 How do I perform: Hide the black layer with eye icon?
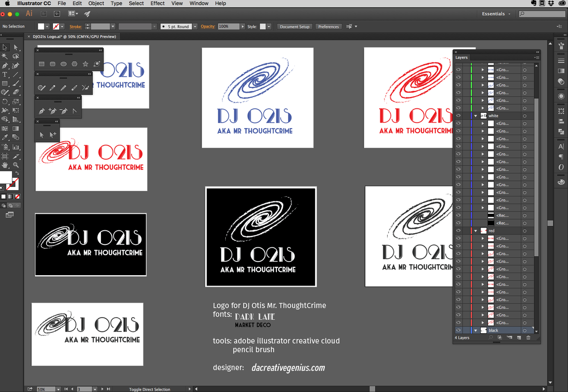tap(458, 330)
